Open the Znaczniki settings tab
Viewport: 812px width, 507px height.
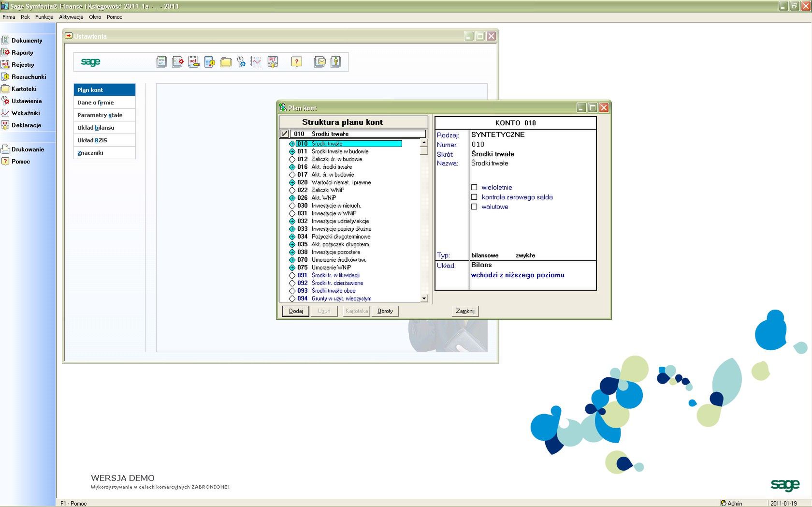(x=104, y=153)
